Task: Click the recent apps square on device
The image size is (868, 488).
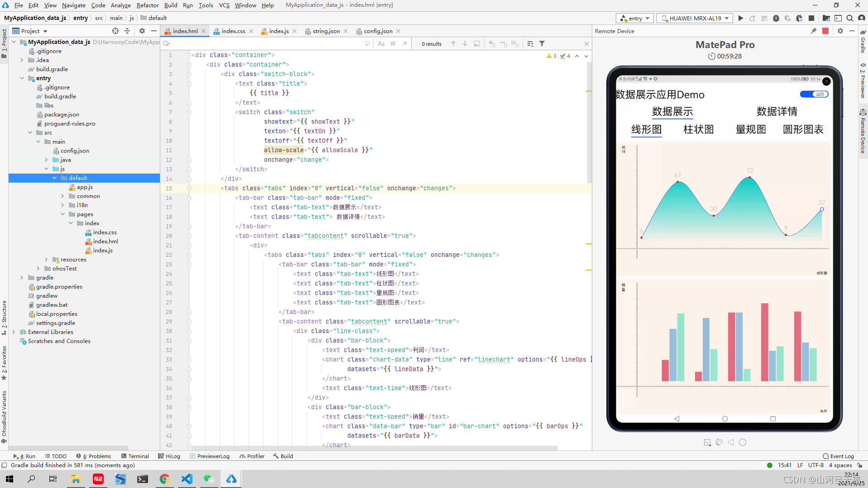Action: (773, 419)
